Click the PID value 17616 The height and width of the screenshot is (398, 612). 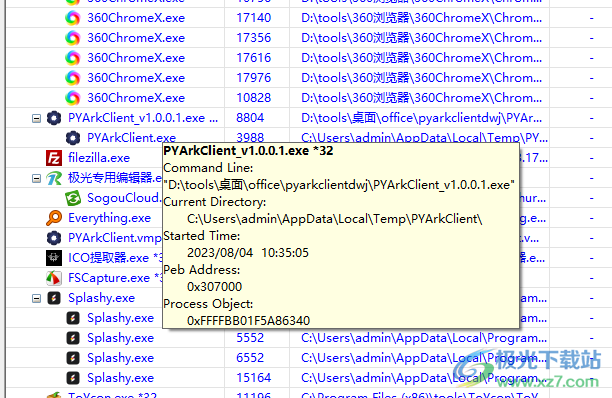[254, 58]
